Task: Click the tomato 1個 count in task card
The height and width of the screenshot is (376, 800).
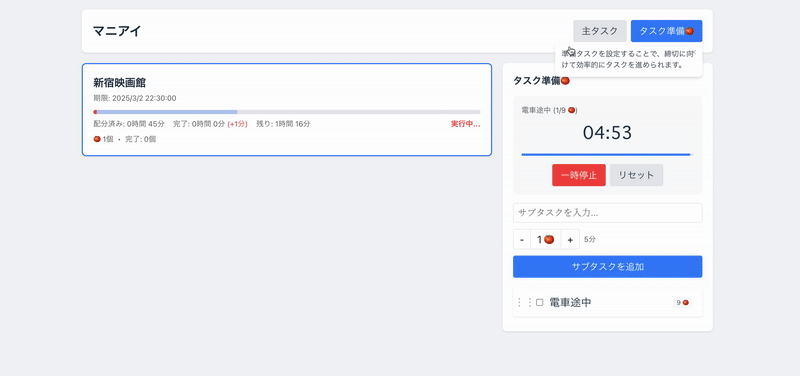Action: coord(103,139)
